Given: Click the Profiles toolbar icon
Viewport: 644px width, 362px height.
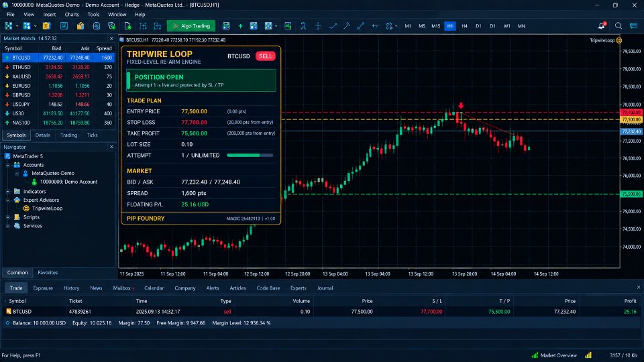Looking at the screenshot, I should click(x=27, y=26).
